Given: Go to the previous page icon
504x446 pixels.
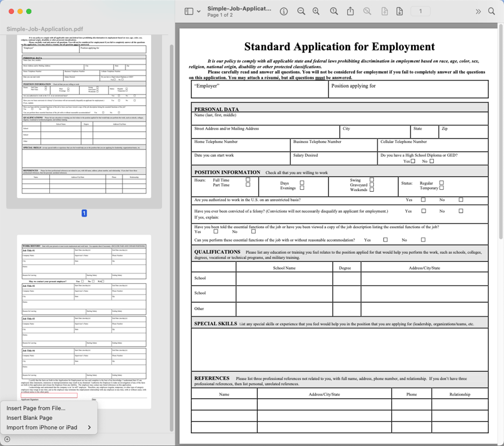Looking at the screenshot, I should pyautogui.click(x=384, y=11).
